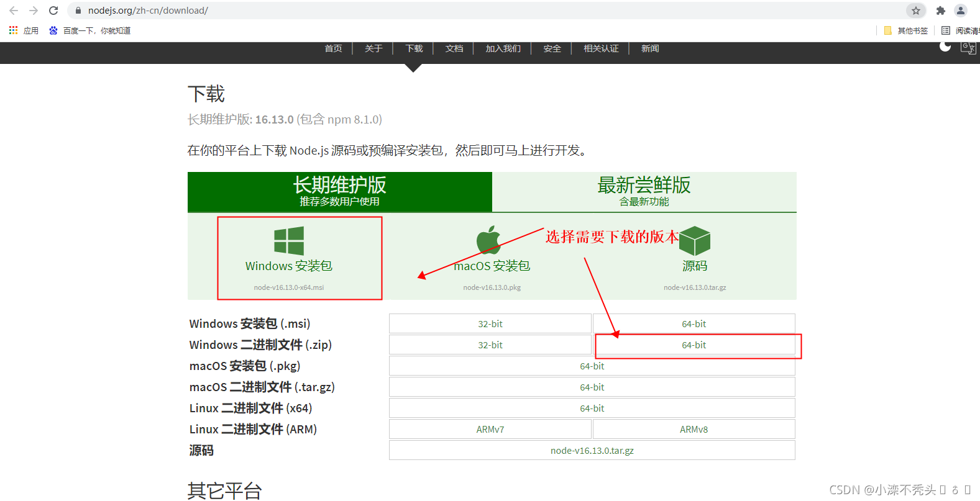Open the reading list icon
The image size is (980, 501).
946,30
